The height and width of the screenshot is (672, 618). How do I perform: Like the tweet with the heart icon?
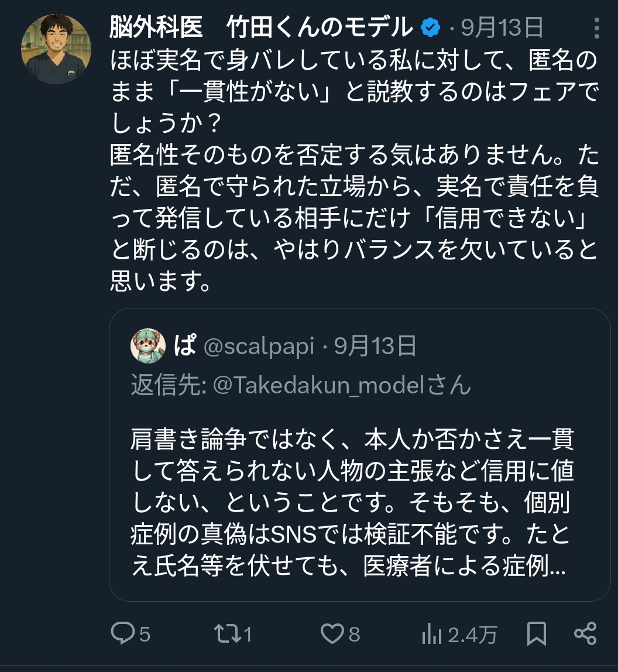332,633
